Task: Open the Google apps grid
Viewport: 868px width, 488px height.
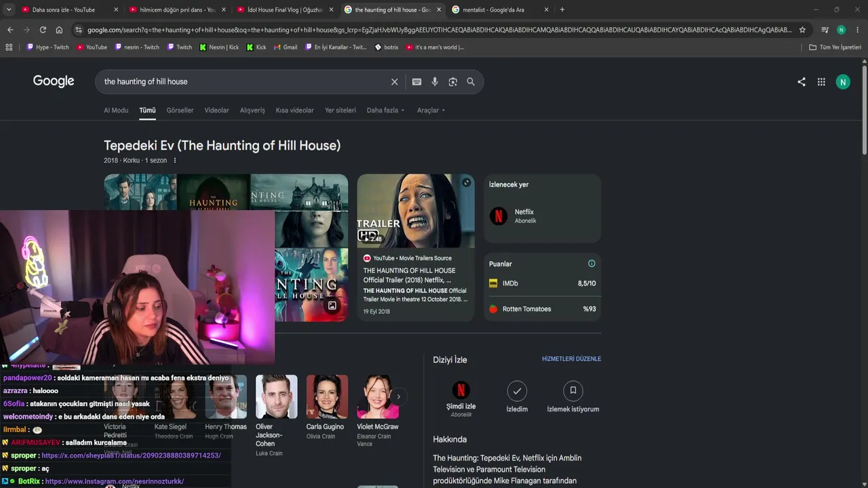Action: click(821, 82)
